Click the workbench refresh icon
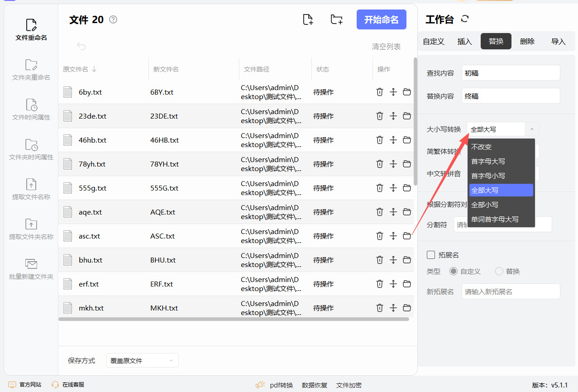Screen dimensions: 578x392 pyautogui.click(x=465, y=19)
